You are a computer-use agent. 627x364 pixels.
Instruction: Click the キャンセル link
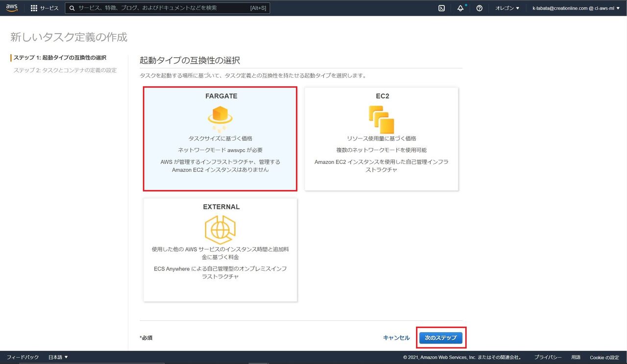(396, 338)
